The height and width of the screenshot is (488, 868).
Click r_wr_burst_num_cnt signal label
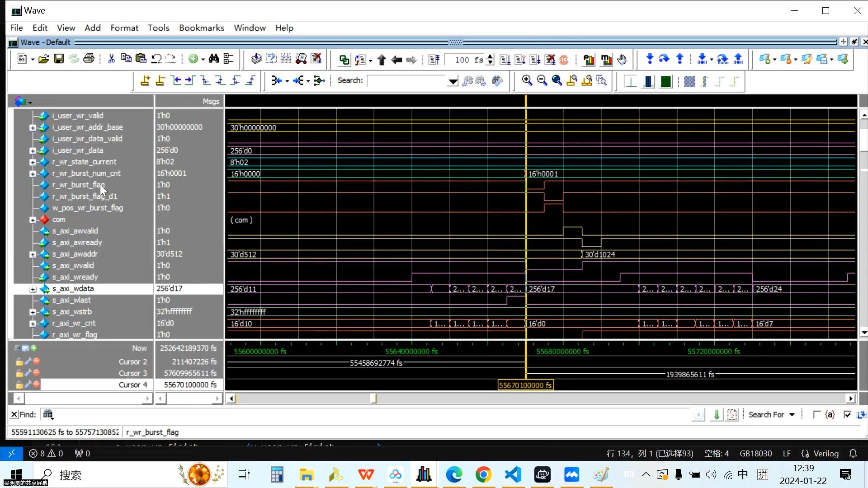pos(86,173)
